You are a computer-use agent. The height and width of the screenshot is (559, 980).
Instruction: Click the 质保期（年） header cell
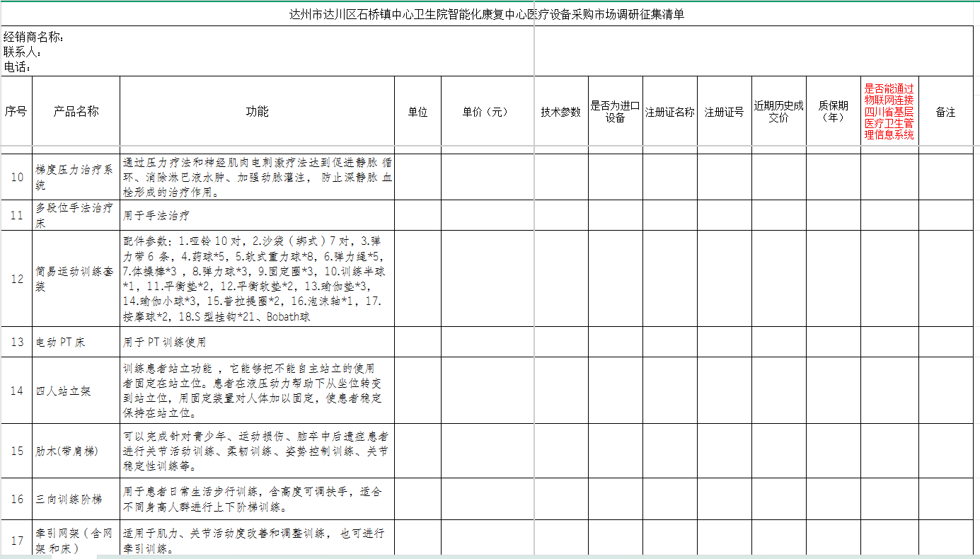(833, 112)
